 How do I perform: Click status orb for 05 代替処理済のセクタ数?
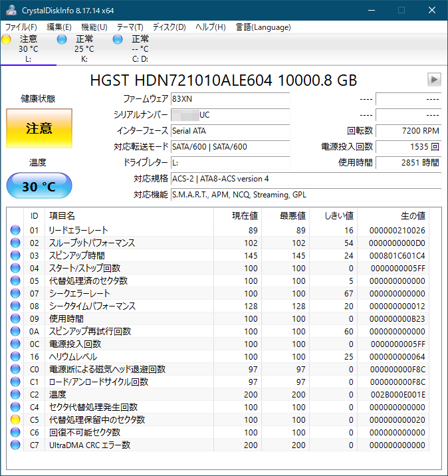[15, 281]
